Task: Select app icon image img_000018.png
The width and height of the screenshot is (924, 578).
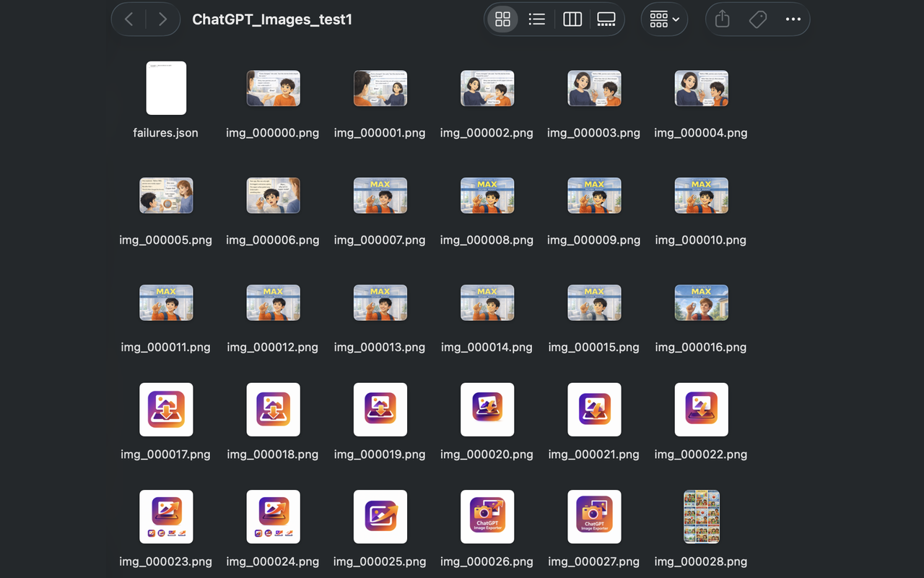Action: 273,410
